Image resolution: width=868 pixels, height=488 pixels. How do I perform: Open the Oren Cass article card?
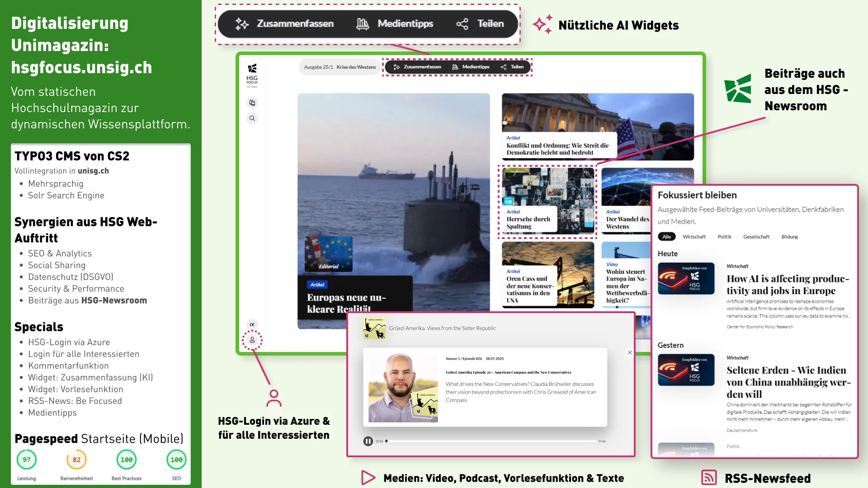pos(547,275)
